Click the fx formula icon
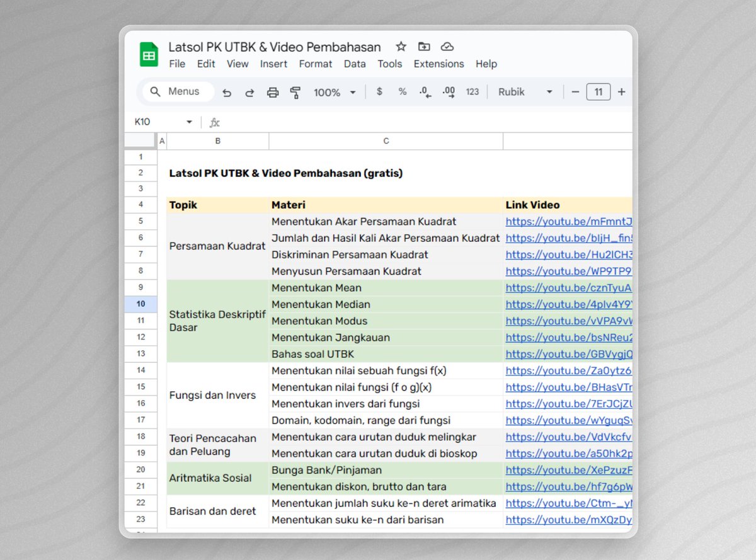756x560 pixels. click(214, 122)
